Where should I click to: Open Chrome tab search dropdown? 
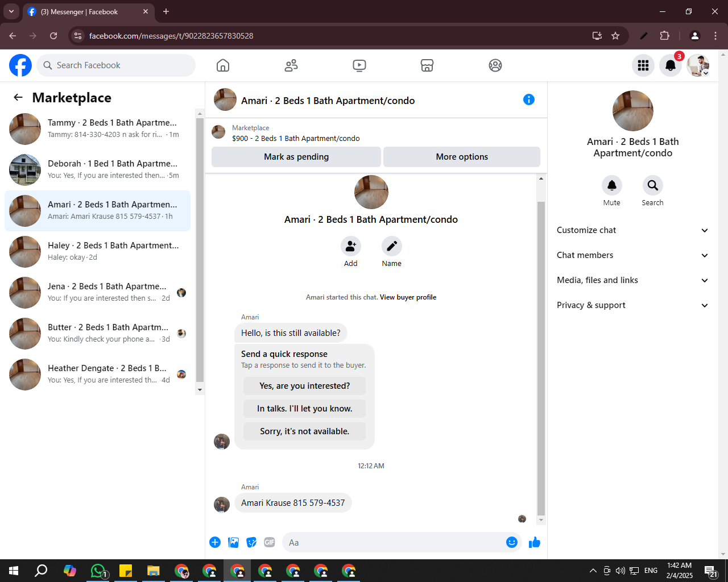pos(11,11)
